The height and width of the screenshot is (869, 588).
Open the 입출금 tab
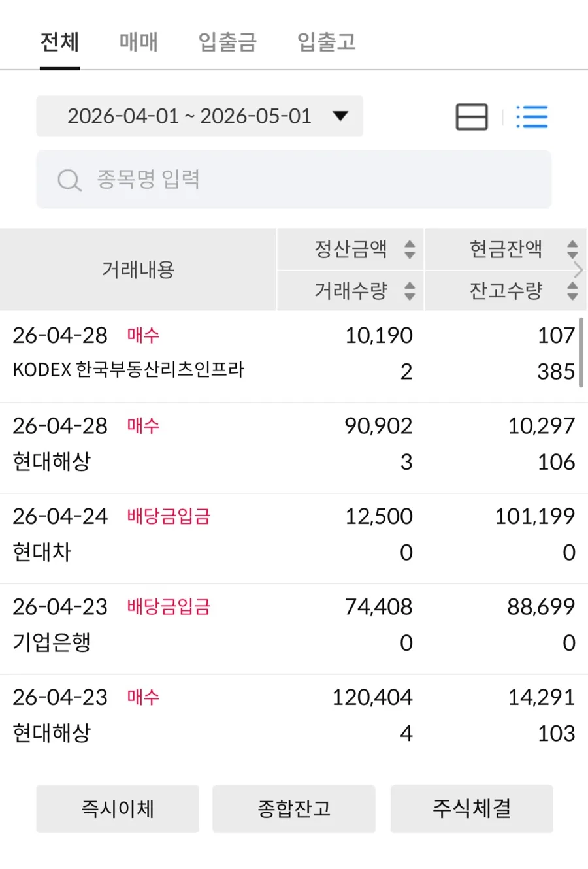click(227, 42)
